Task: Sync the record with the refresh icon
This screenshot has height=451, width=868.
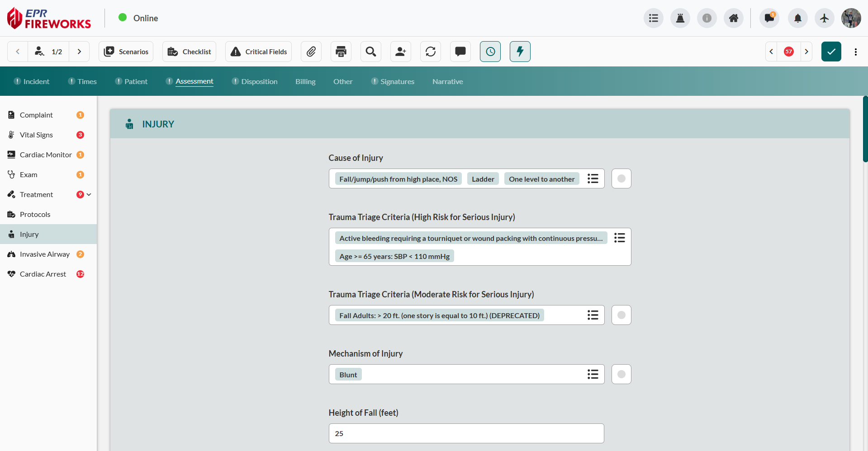Action: coord(430,52)
